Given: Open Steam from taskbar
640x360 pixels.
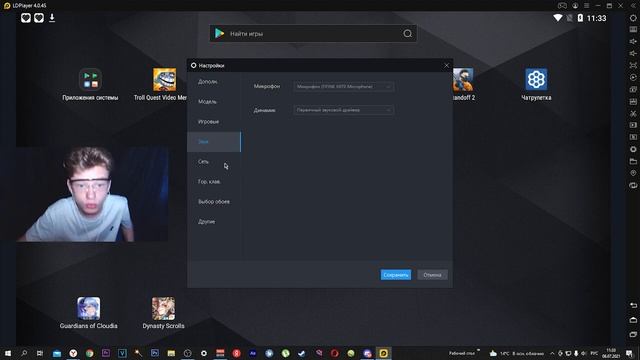Looking at the screenshot, I should click(302, 353).
